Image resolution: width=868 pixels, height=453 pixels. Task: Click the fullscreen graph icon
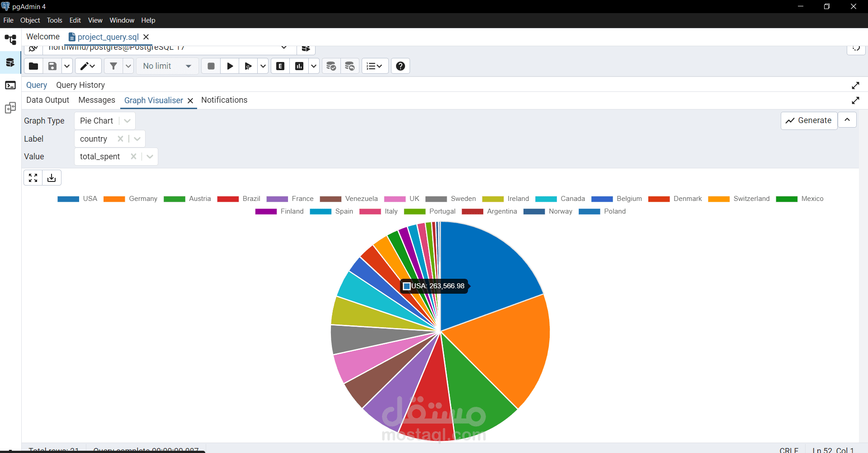coord(33,178)
